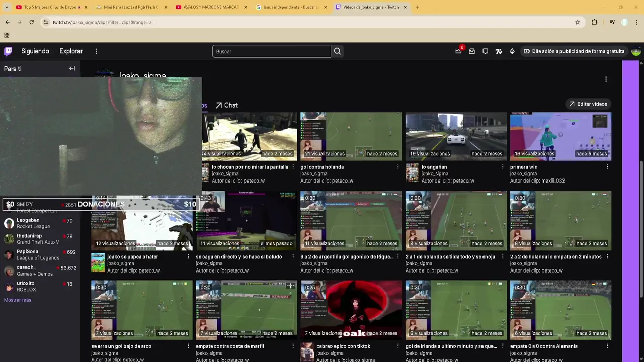
Task: Play the 'lo engañan' clip thumbnail
Action: tap(456, 136)
